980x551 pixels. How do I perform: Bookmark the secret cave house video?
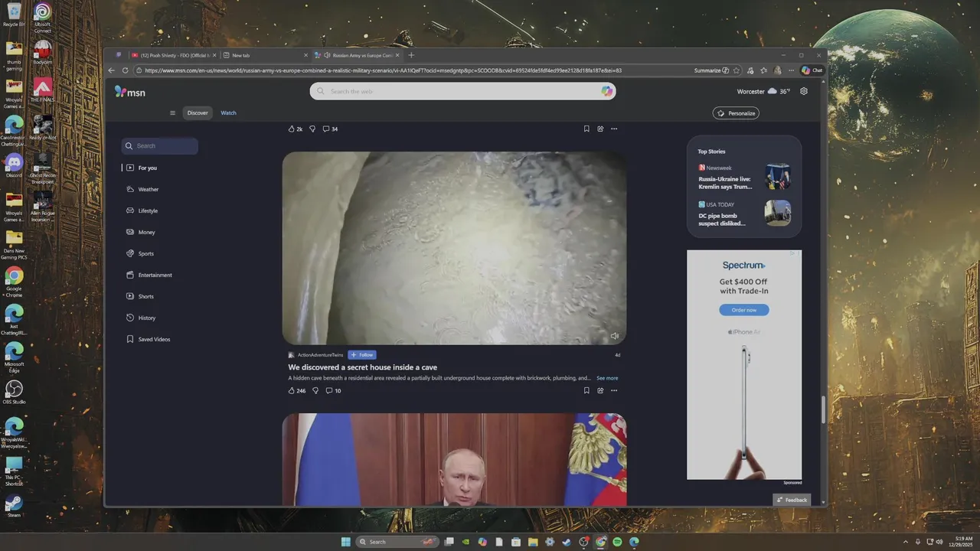coord(586,390)
